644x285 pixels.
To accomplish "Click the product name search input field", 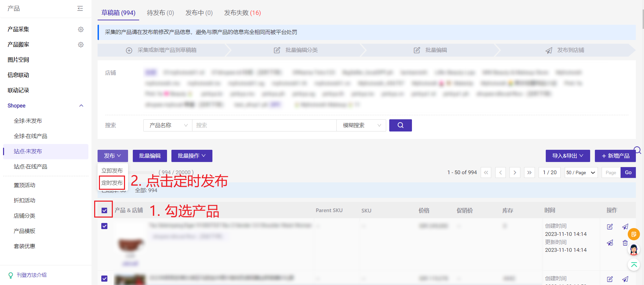I will coord(264,125).
